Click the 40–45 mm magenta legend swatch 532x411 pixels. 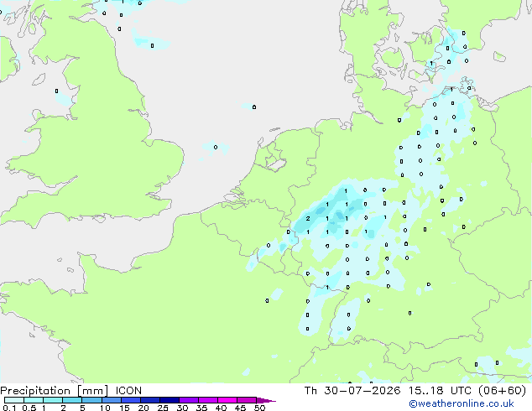pyautogui.click(x=227, y=400)
